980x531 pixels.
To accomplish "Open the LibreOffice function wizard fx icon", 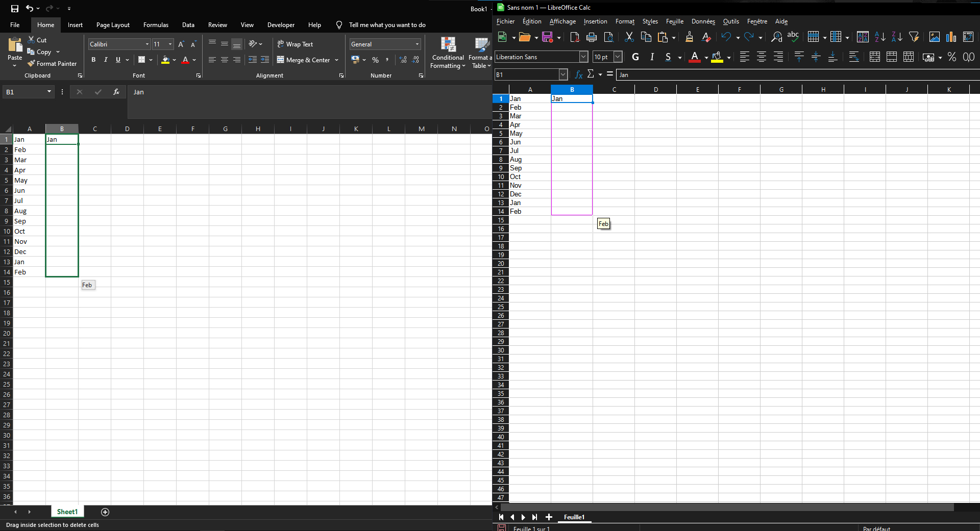I will click(578, 74).
